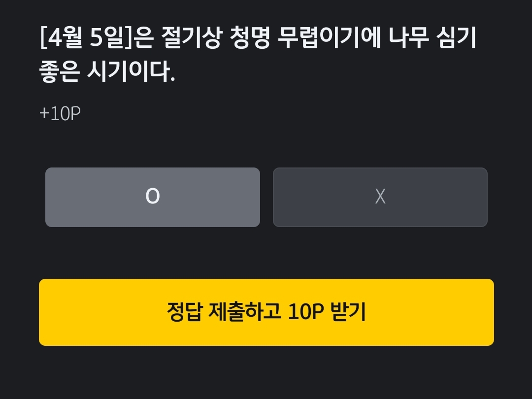
Task: Select the X answer option
Action: tap(380, 197)
